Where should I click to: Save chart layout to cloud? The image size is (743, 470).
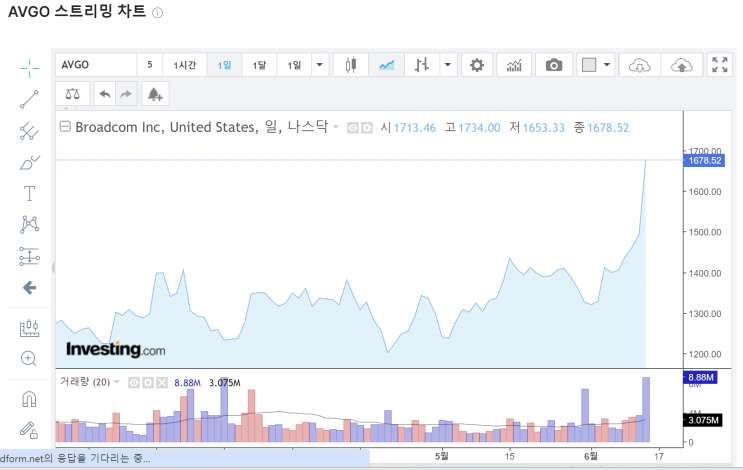(x=681, y=65)
